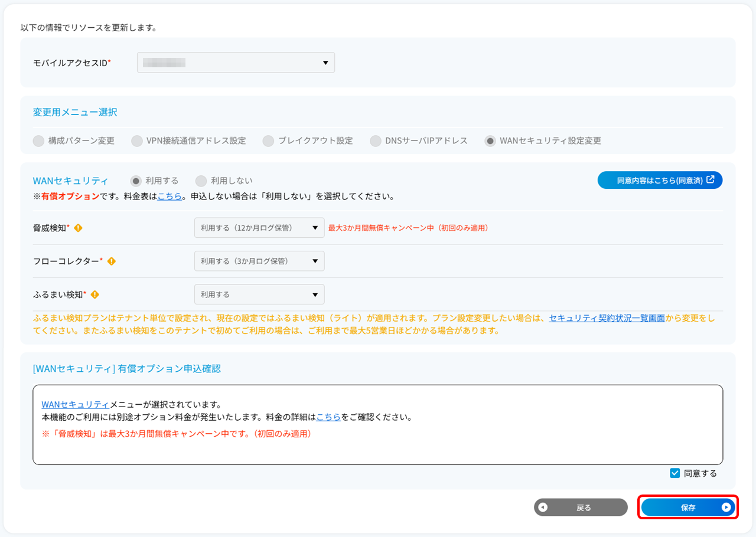Screen dimensions: 756x537
Task: Click the モバイルアクセスID label
Action: [72, 63]
